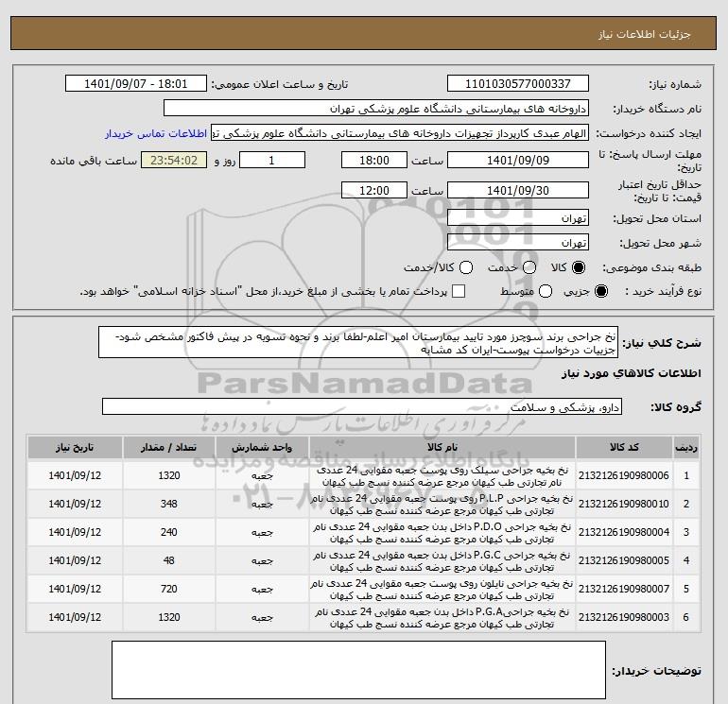Click the P.G.A suture item name
This screenshot has width=728, height=704.
pos(442,618)
